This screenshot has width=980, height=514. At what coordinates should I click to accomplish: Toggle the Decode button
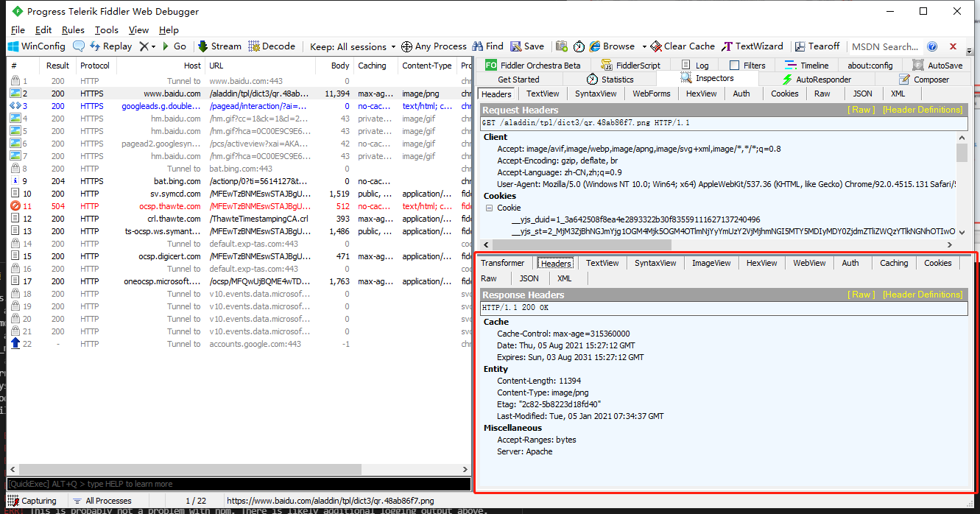pos(272,46)
